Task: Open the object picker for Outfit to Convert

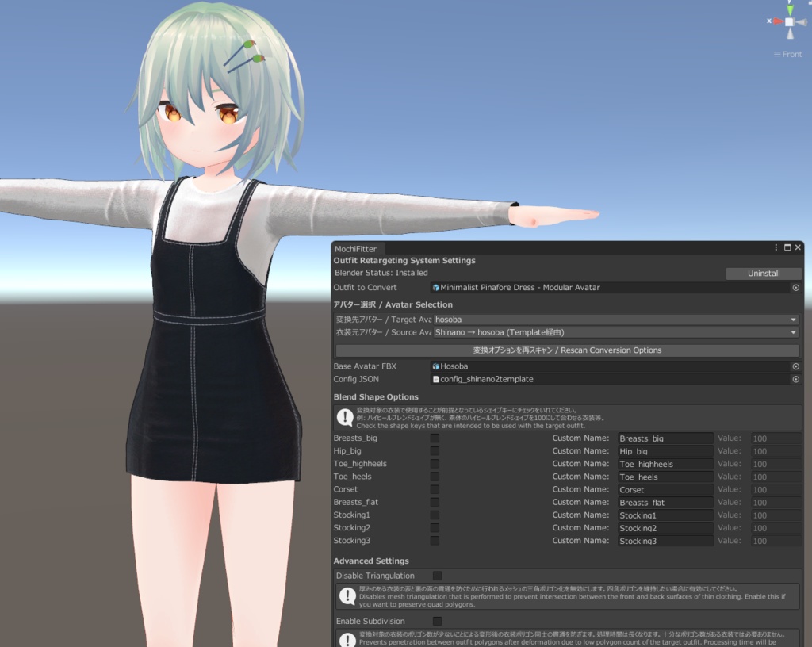Action: tap(795, 287)
